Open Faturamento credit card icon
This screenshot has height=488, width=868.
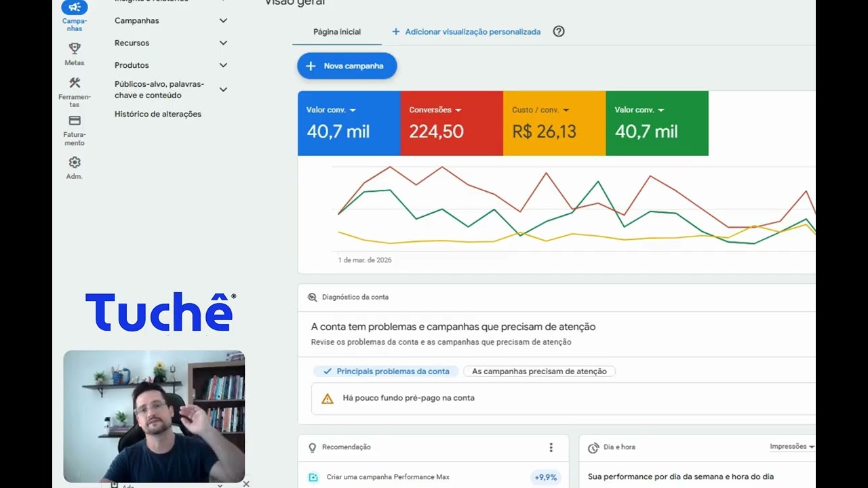click(x=75, y=121)
